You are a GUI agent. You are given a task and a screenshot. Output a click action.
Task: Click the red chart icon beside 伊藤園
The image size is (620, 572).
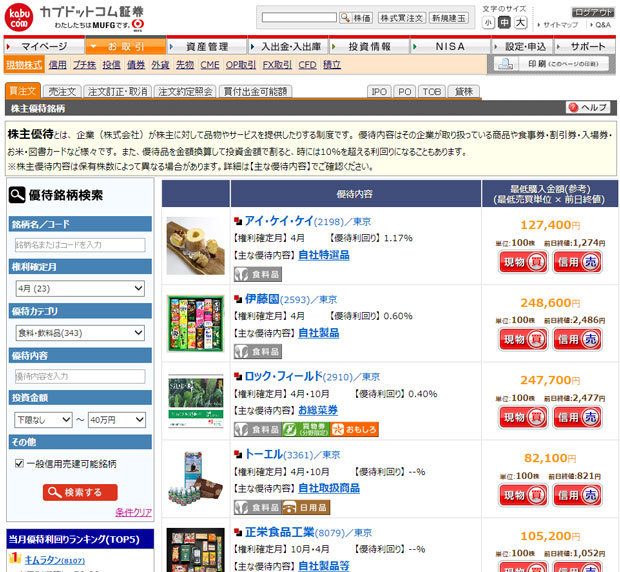point(238,299)
